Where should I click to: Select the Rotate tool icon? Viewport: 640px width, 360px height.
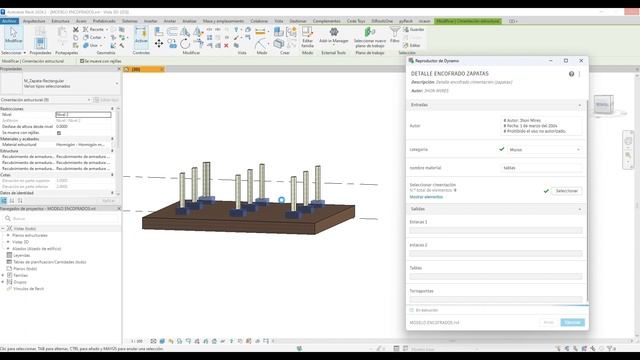point(185,43)
